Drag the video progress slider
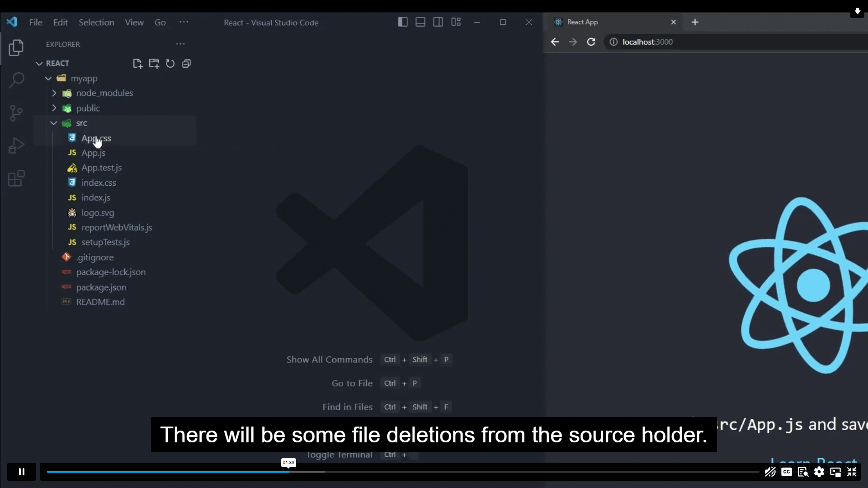 [288, 472]
